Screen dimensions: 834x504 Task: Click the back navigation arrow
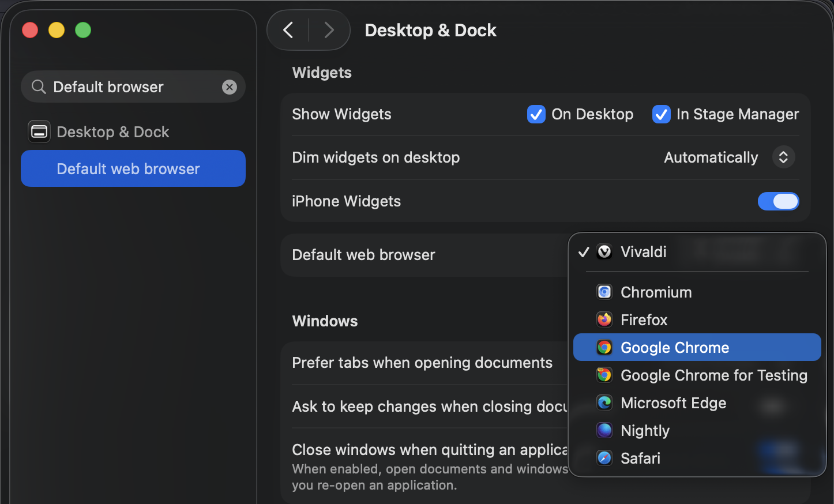tap(288, 30)
